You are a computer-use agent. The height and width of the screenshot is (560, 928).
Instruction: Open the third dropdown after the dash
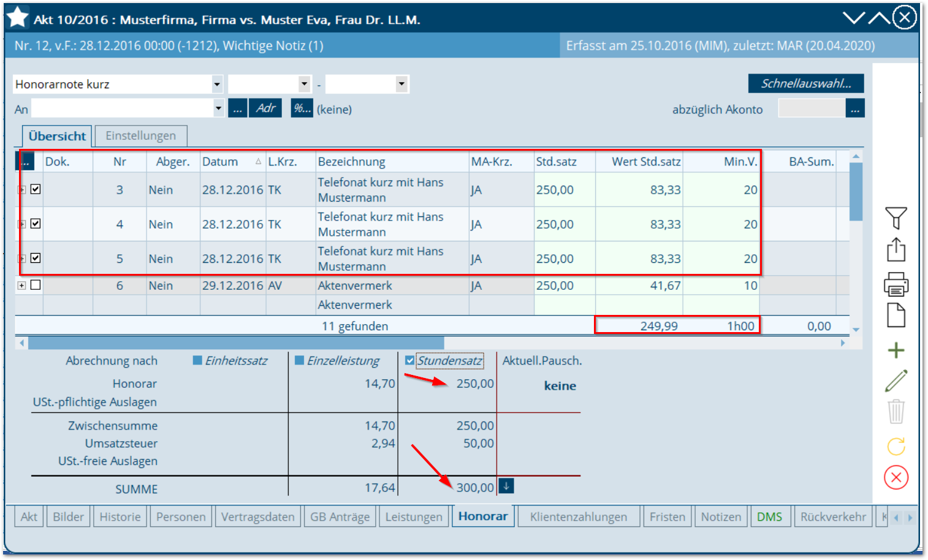pos(401,84)
